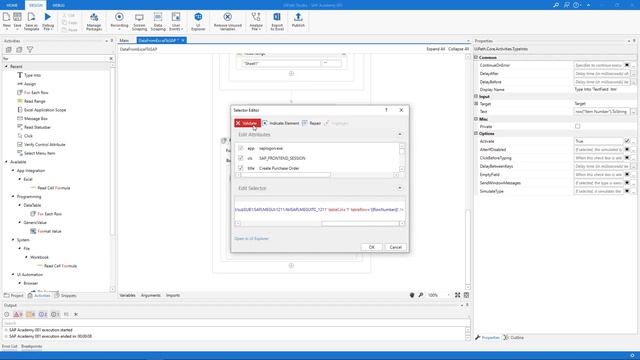Clear the activities search box
This screenshot has width=640, height=360.
(111, 59)
